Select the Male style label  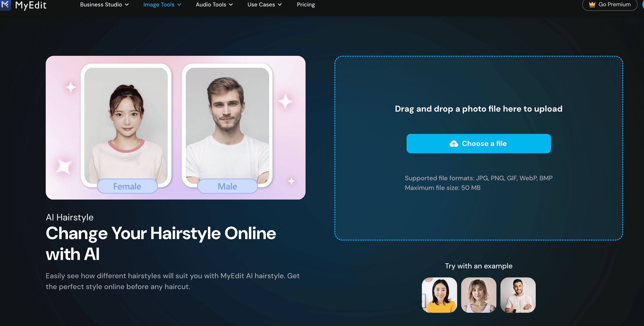[x=227, y=186]
